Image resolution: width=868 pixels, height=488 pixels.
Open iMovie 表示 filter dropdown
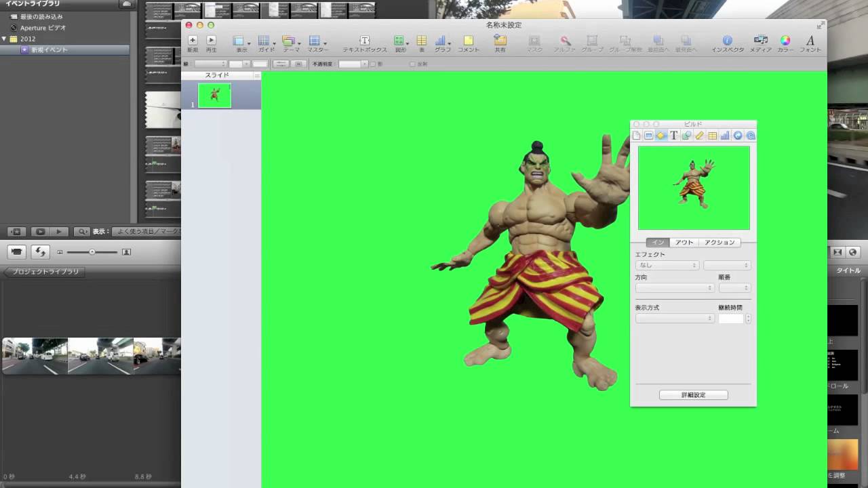pyautogui.click(x=146, y=232)
